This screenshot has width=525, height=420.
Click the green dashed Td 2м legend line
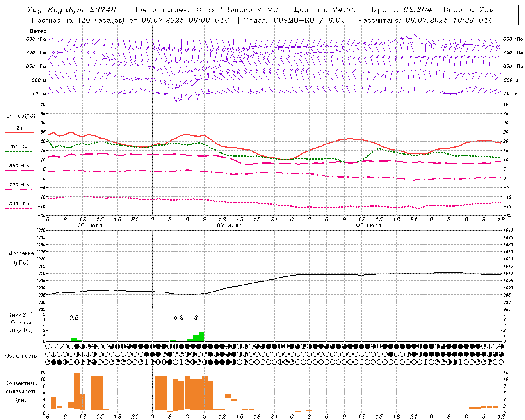click(18, 152)
